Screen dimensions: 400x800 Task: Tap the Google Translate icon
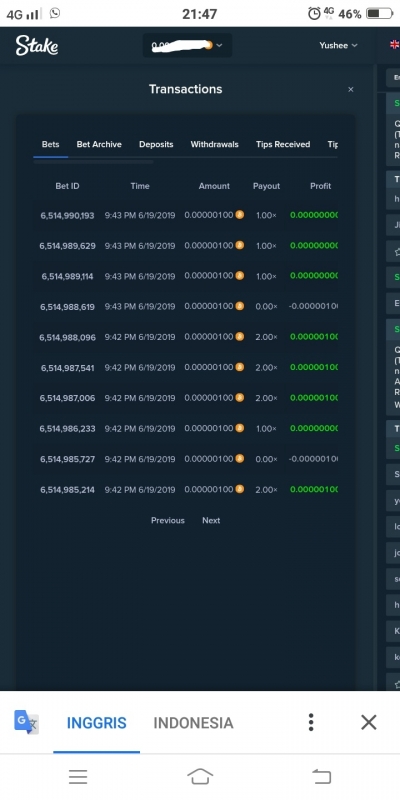click(x=26, y=722)
